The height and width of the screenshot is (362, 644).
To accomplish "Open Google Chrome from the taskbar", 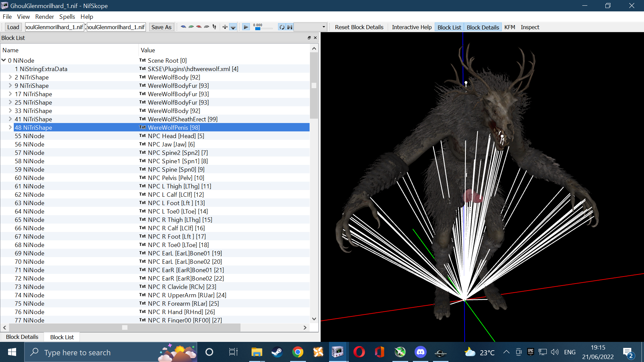I will (298, 352).
